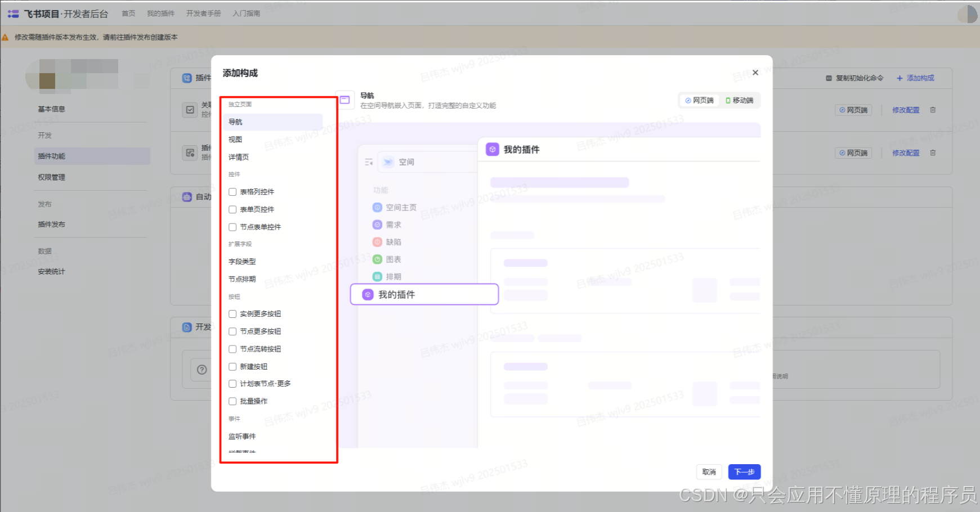Click the first row 网页端 tag
The width and height of the screenshot is (980, 512).
853,110
